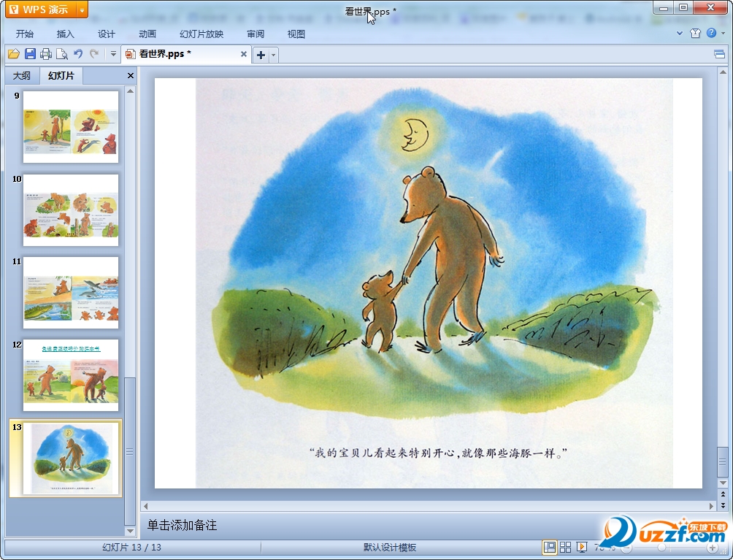The height and width of the screenshot is (560, 733).
Task: Open the 幻灯片放映 ribbon tab
Action: click(202, 34)
